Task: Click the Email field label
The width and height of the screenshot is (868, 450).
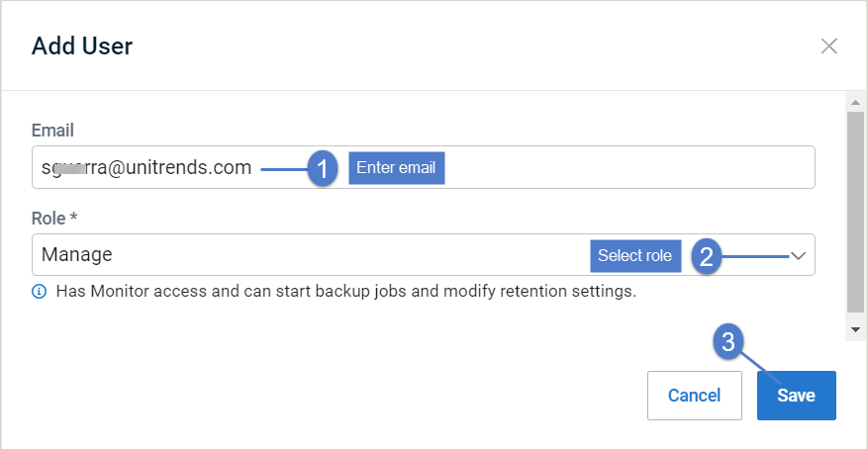Action: [x=52, y=131]
